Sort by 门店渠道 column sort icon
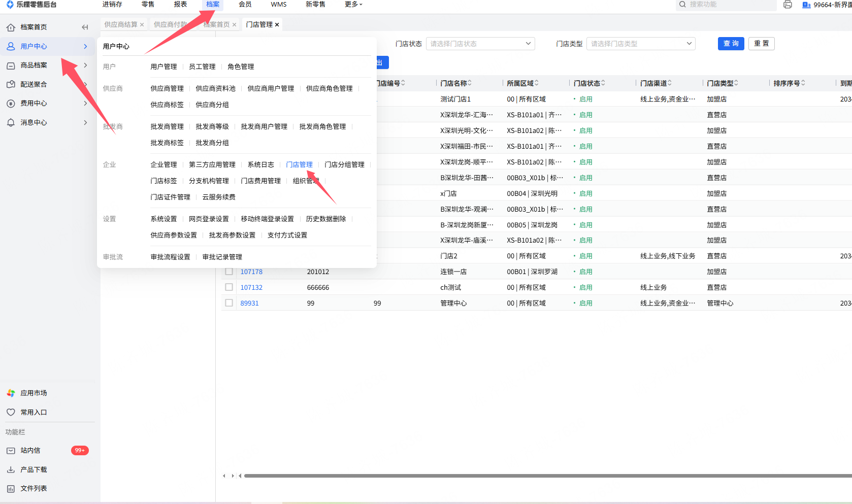 pyautogui.click(x=670, y=83)
